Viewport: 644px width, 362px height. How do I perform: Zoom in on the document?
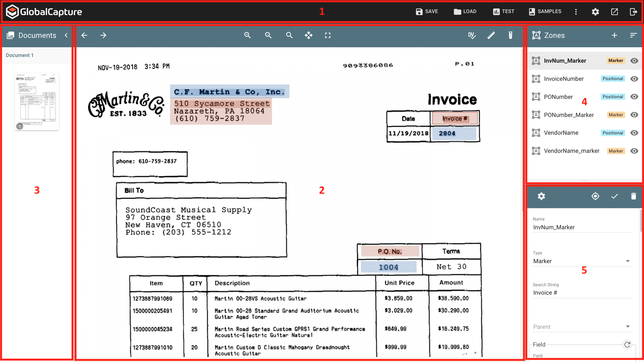[x=248, y=35]
